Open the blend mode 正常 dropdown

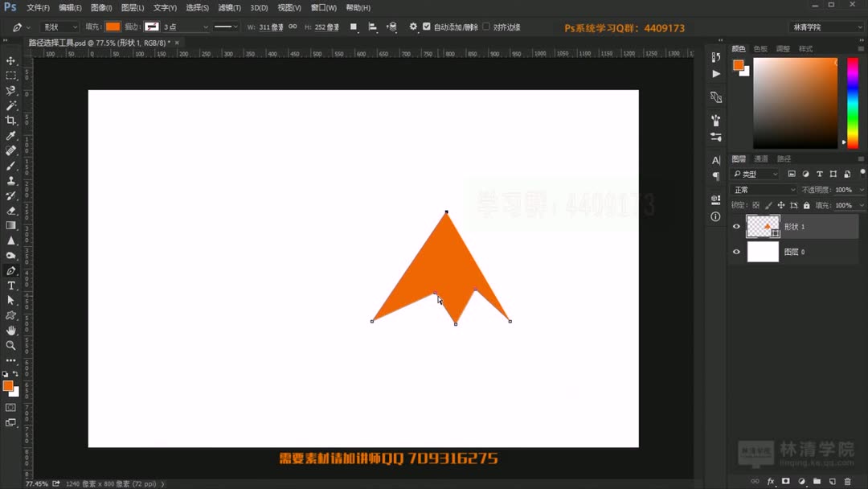760,188
